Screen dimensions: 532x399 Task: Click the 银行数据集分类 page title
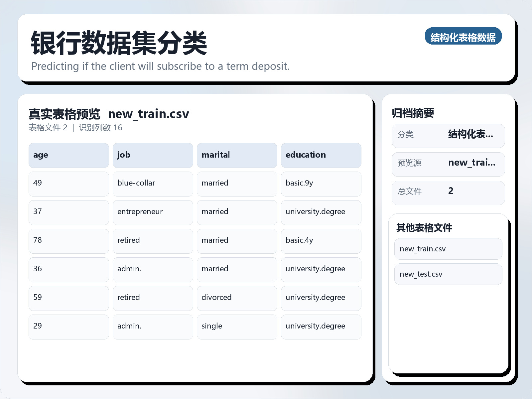pyautogui.click(x=118, y=42)
